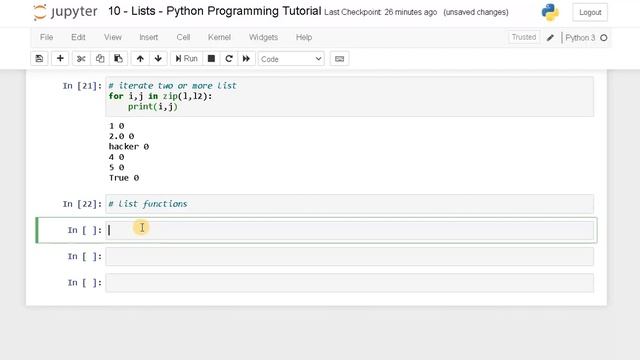Click the last empty code cell
This screenshot has height=360, width=640.
349,283
